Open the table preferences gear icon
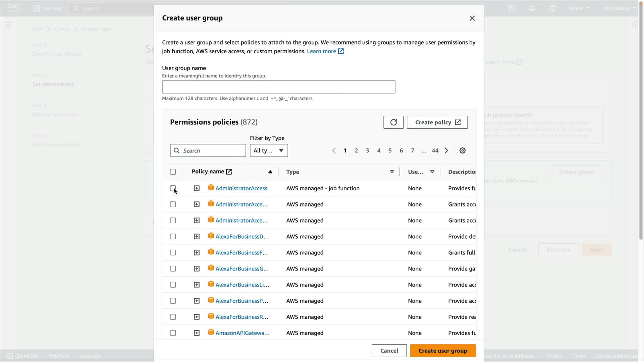The height and width of the screenshot is (362, 644). tap(463, 150)
